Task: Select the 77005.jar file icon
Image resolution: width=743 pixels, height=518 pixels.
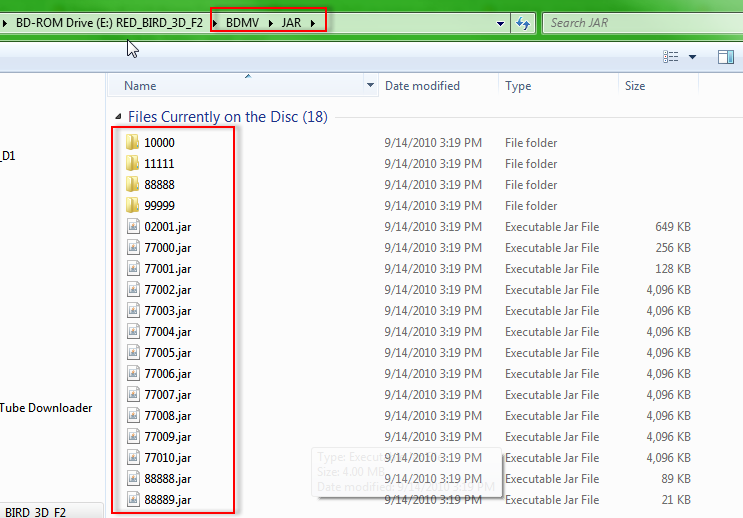Action: (x=133, y=353)
